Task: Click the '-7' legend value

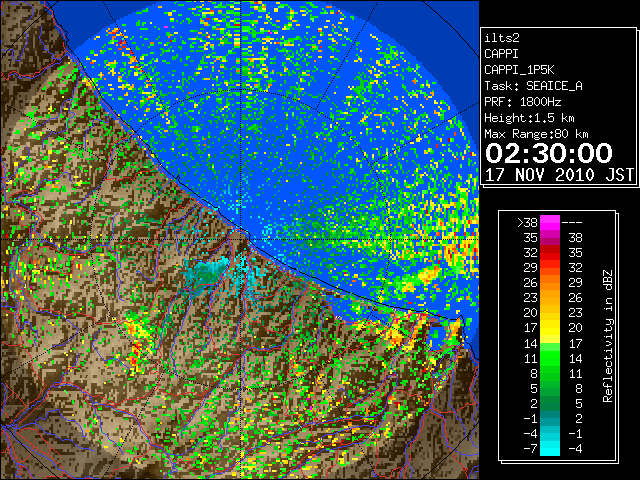Action: (x=530, y=448)
